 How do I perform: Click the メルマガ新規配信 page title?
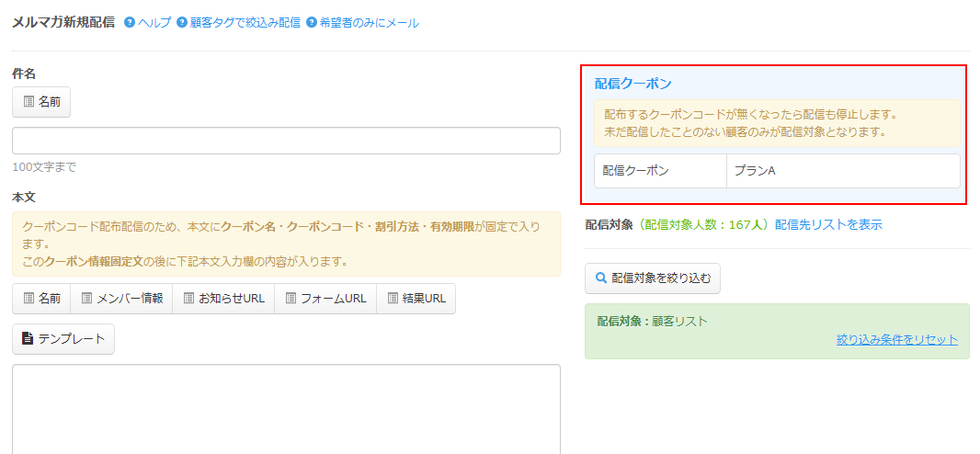[63, 22]
